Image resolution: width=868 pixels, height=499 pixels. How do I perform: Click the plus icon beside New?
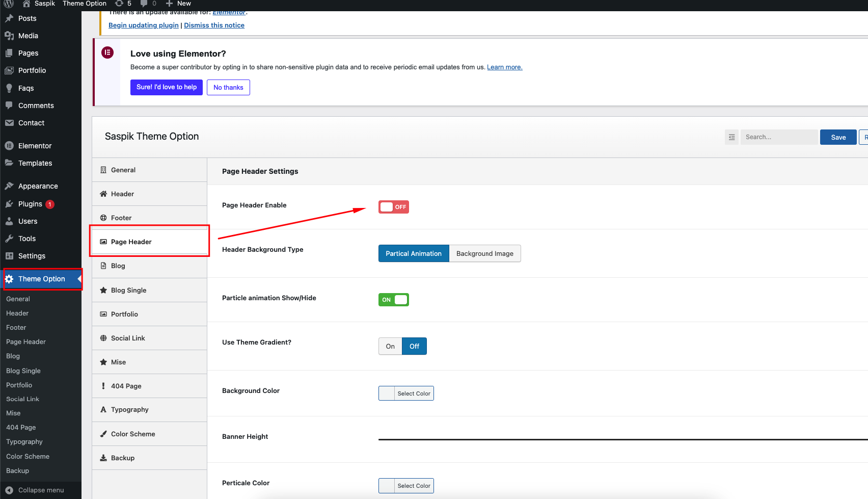click(170, 4)
